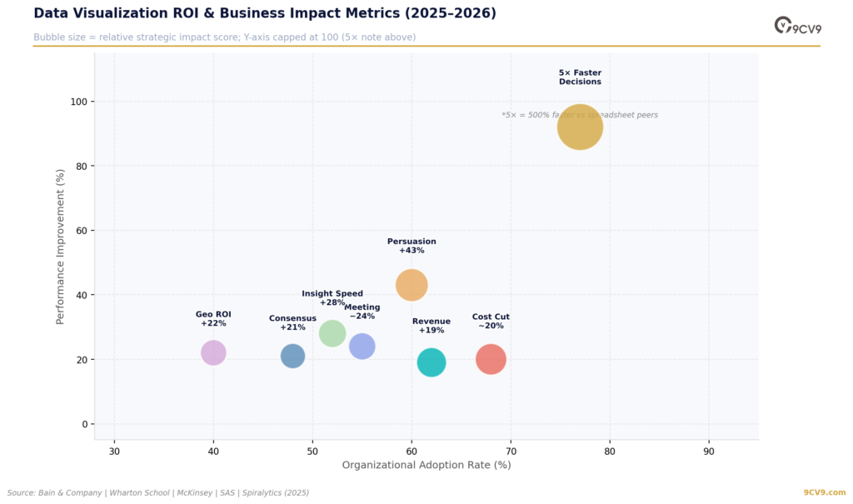Click the green Insight Speed bubble

(x=332, y=333)
